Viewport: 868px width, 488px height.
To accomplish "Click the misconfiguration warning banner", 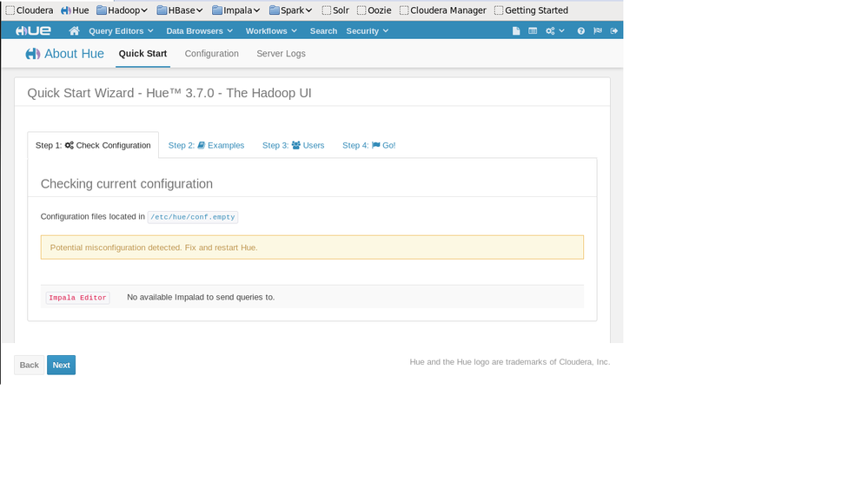I will [312, 247].
